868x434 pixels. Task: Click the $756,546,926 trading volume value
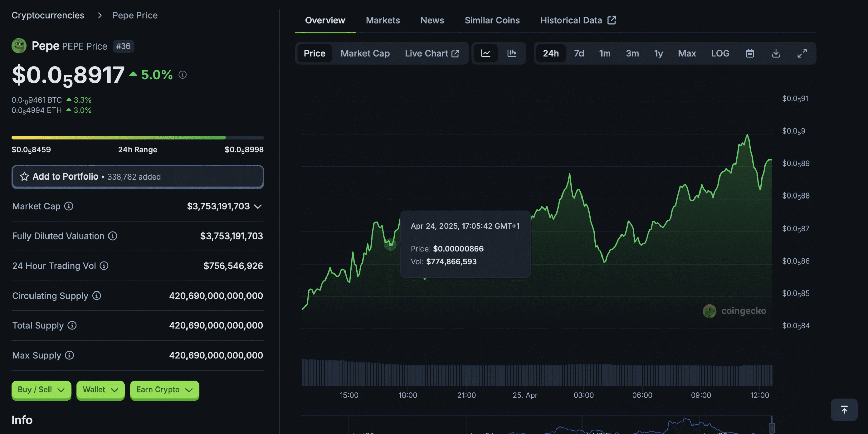click(x=233, y=266)
